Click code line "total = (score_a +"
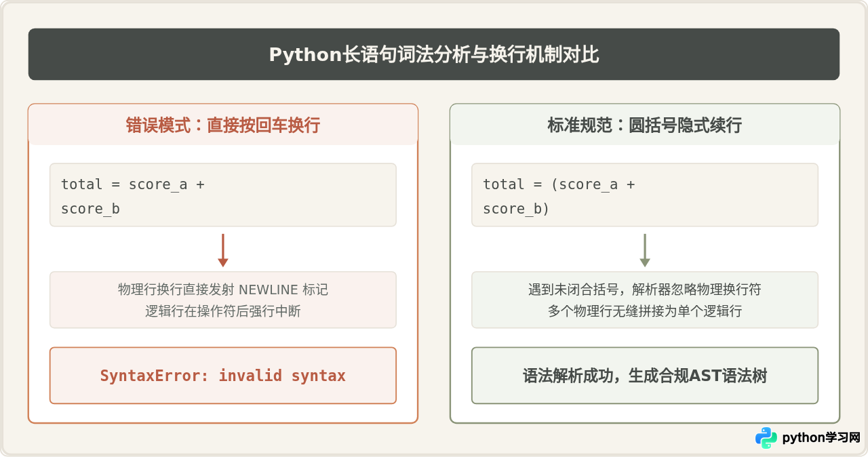 coord(559,184)
